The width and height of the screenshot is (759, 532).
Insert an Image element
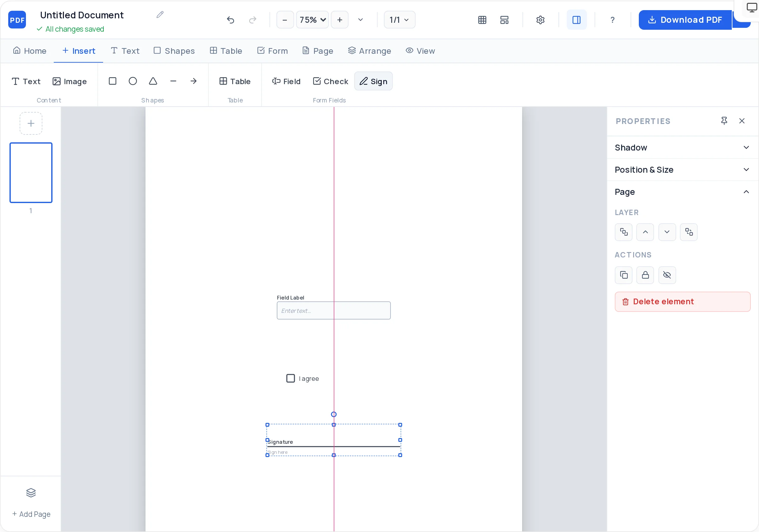(70, 81)
